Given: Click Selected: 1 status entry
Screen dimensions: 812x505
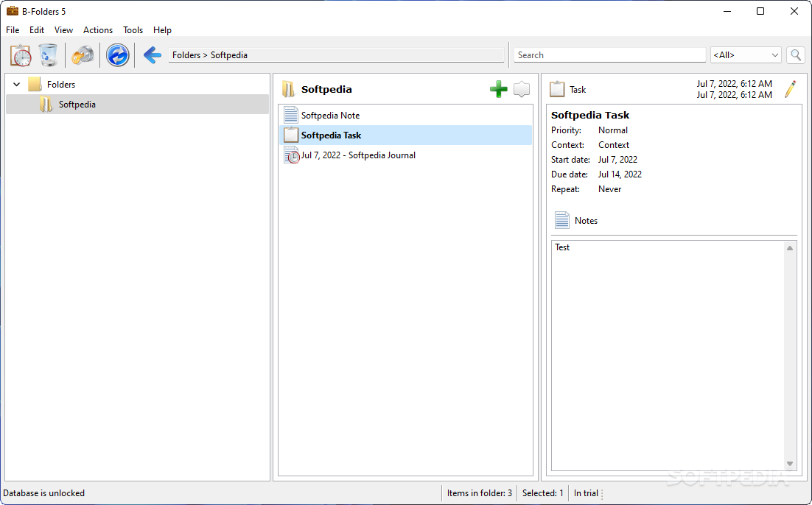Looking at the screenshot, I should pyautogui.click(x=543, y=493).
